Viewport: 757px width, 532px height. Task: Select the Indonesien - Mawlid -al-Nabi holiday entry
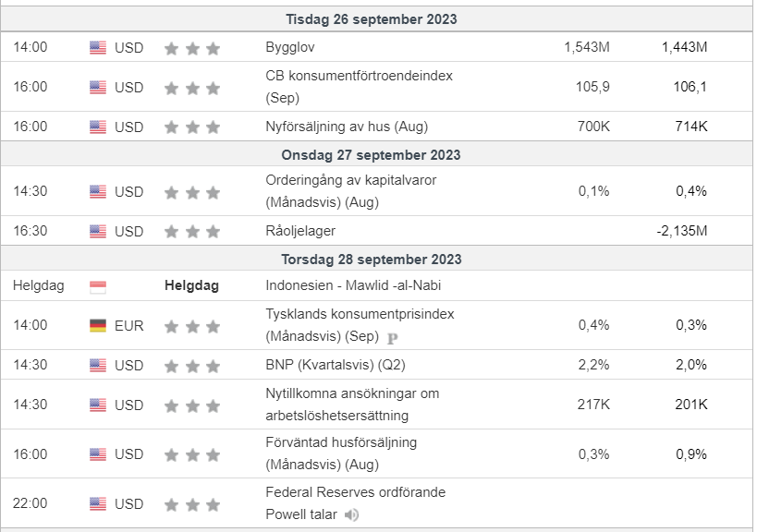353,285
